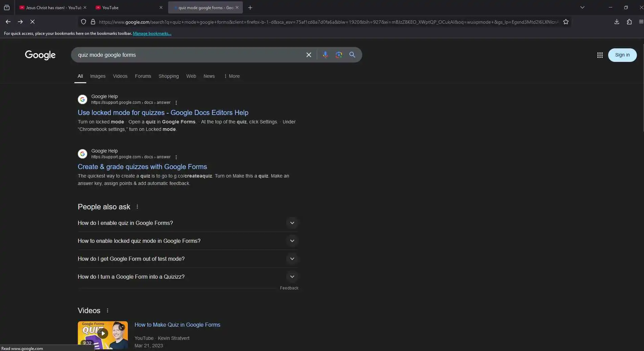Search by image with Google Lens
The width and height of the screenshot is (644, 351).
click(339, 55)
